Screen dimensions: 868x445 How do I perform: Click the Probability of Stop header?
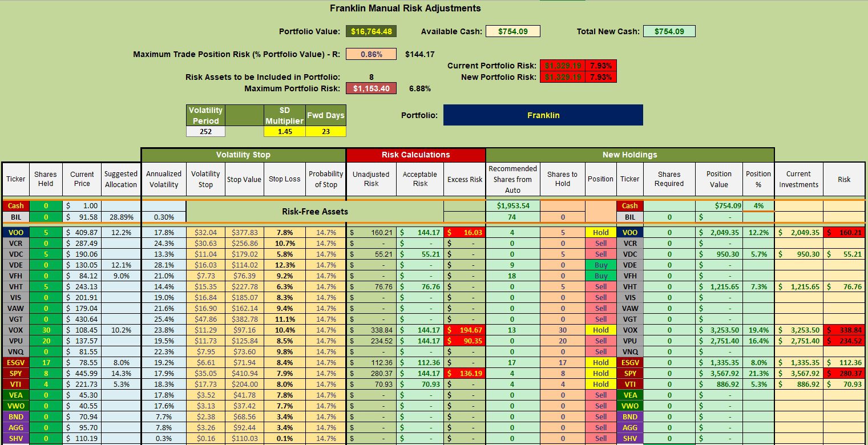coord(326,179)
